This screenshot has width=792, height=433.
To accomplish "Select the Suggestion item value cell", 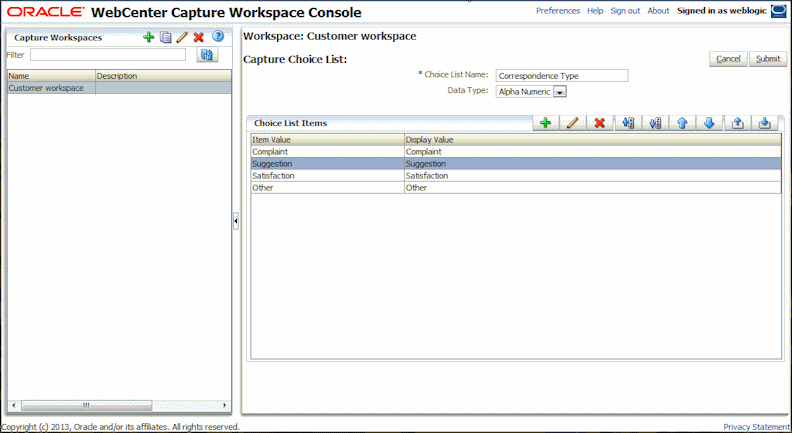I will pyautogui.click(x=328, y=164).
